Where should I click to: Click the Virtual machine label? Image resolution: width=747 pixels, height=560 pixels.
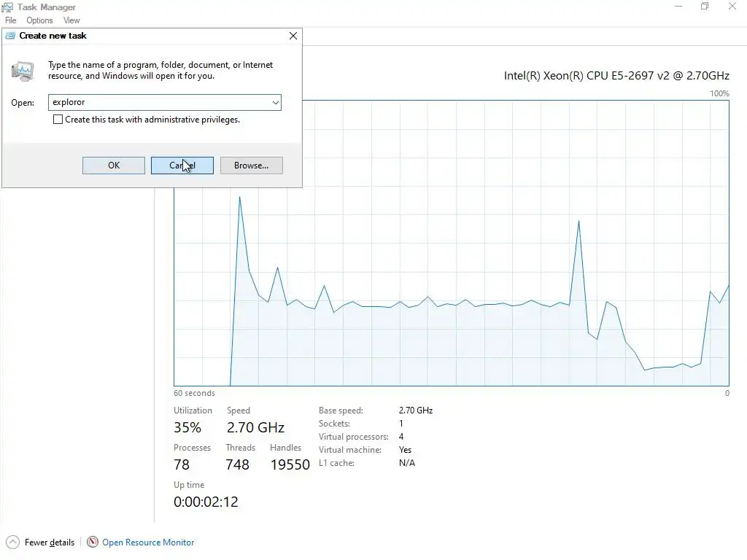click(x=349, y=449)
